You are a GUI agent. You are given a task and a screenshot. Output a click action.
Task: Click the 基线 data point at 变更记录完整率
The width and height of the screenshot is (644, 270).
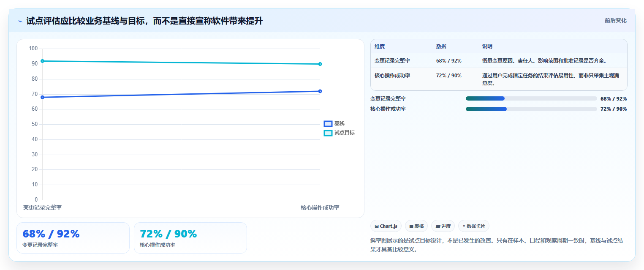[42, 97]
